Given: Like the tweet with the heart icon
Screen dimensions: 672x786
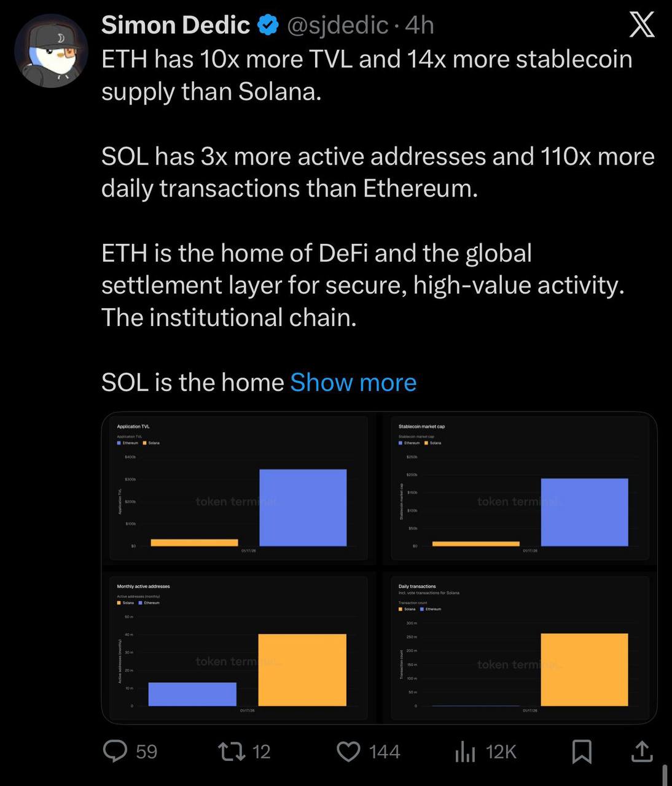Looking at the screenshot, I should [x=349, y=751].
